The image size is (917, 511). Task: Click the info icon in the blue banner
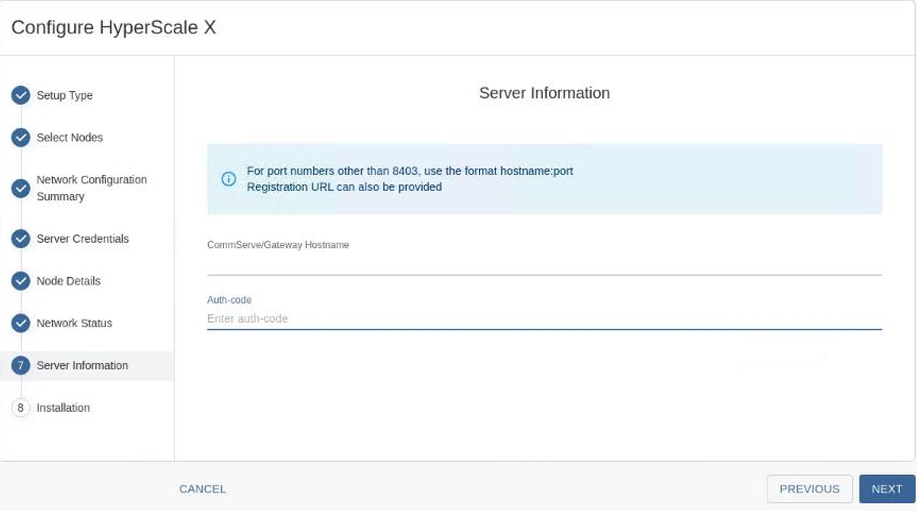tap(229, 179)
